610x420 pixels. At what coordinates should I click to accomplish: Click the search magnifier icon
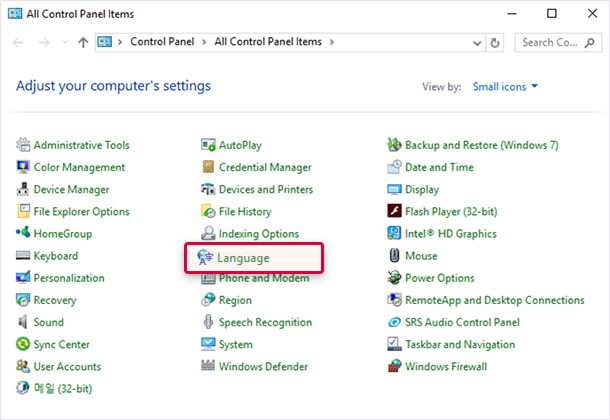pos(589,42)
